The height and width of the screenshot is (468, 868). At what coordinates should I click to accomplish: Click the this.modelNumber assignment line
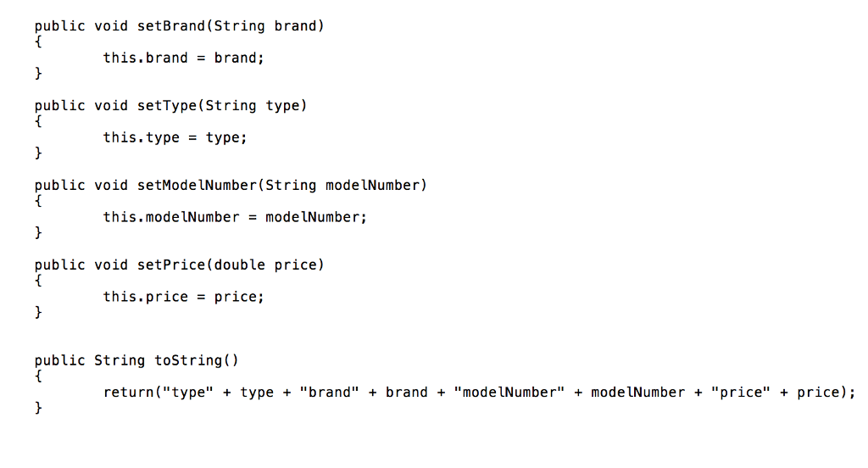coord(236,217)
